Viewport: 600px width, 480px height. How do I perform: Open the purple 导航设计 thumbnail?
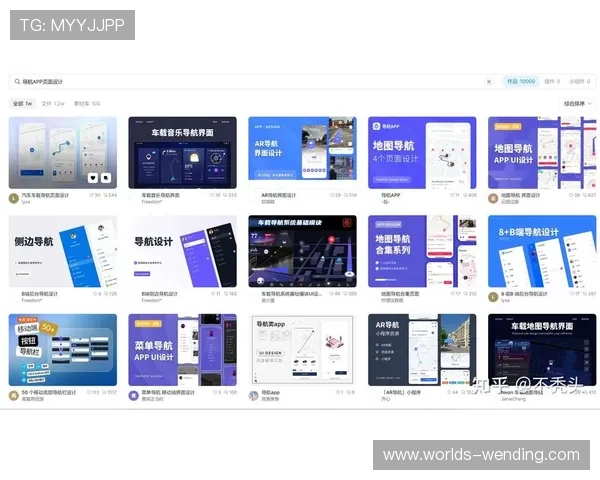[x=183, y=251]
